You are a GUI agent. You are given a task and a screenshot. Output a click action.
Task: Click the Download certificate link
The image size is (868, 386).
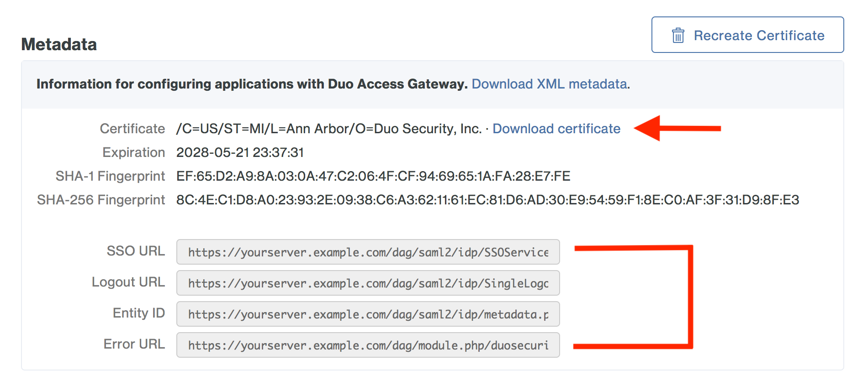coord(556,129)
